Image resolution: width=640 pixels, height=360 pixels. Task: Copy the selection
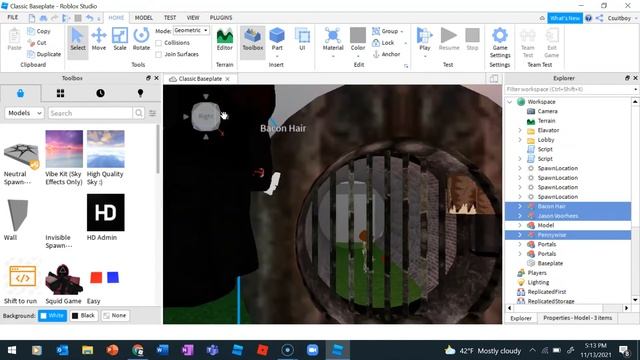click(39, 31)
